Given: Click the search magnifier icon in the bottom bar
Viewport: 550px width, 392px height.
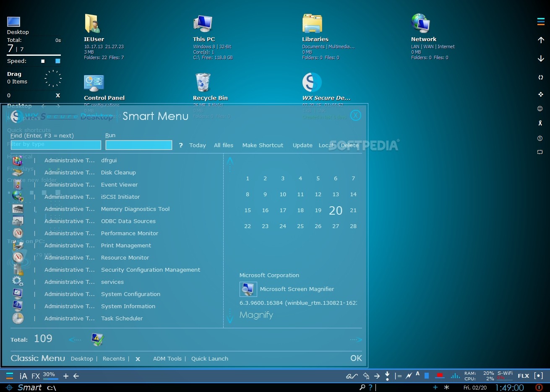Looking at the screenshot, I should [362, 387].
